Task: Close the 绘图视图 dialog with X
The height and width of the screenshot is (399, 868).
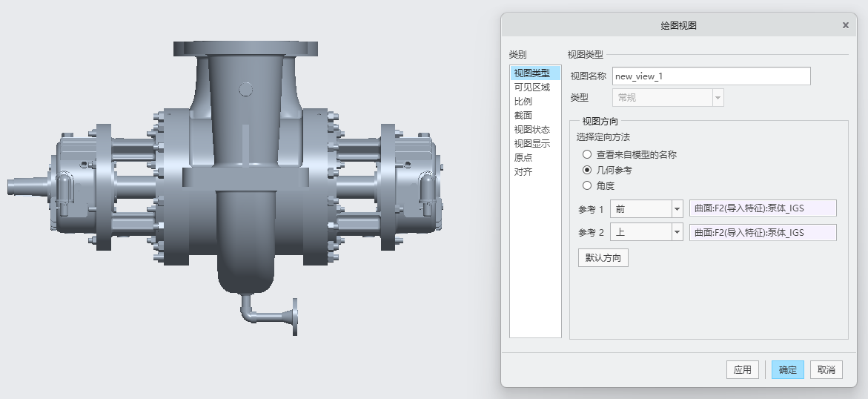Action: [x=845, y=25]
